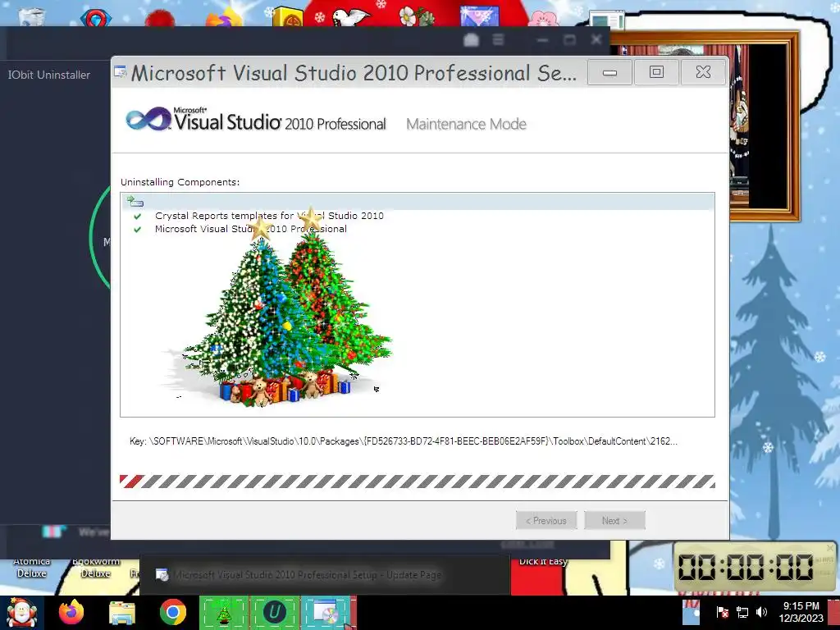Click the checkmark beside Crystal Reports templates
Viewport: 840px width, 630px height.
click(138, 216)
